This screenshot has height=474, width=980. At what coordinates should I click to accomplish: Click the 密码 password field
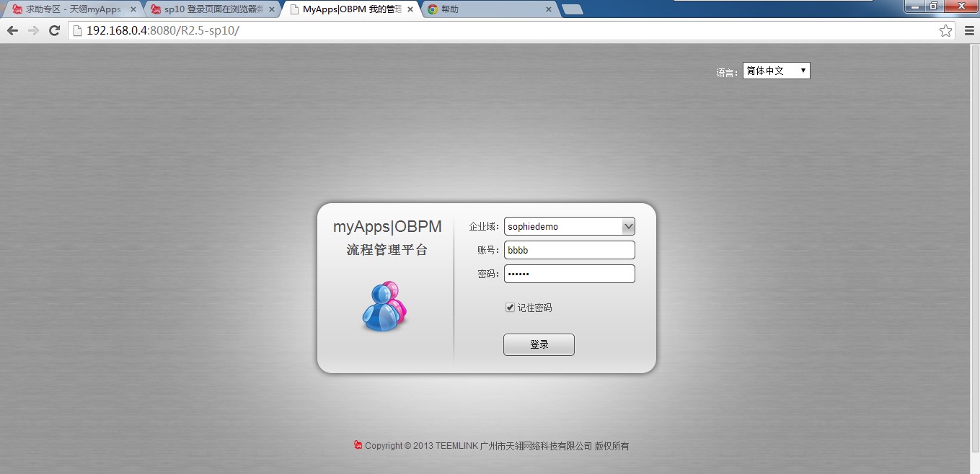tap(570, 274)
